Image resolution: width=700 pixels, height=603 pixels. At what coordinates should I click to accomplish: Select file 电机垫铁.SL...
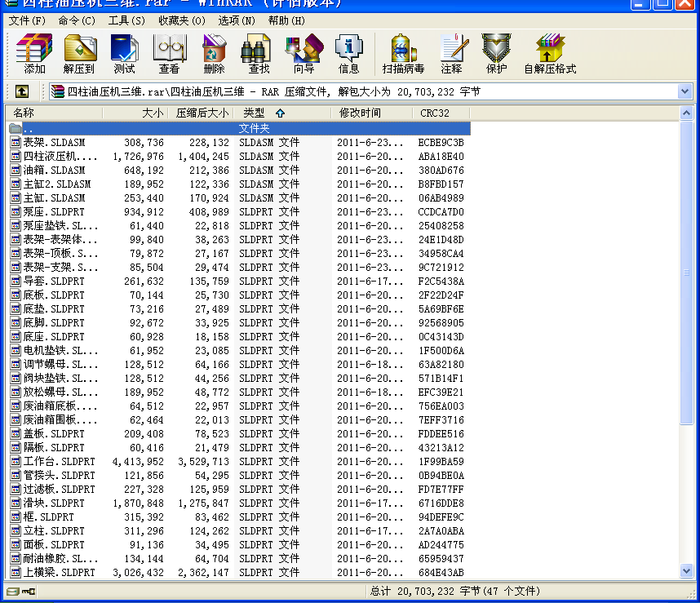point(60,350)
